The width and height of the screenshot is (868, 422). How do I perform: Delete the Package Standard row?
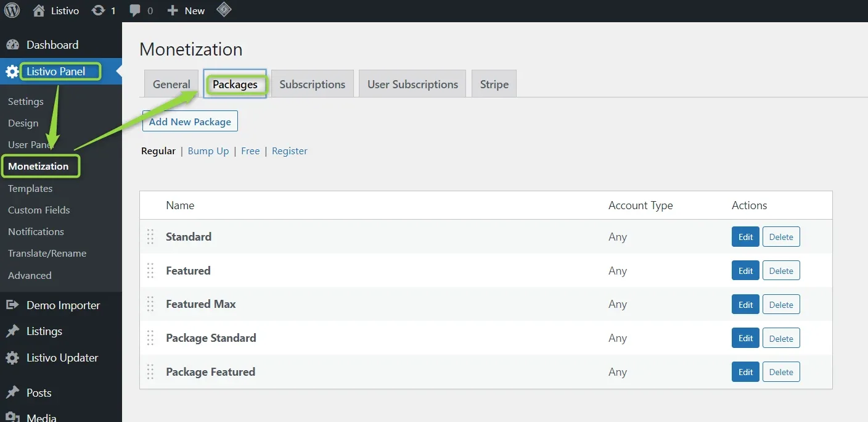(781, 338)
